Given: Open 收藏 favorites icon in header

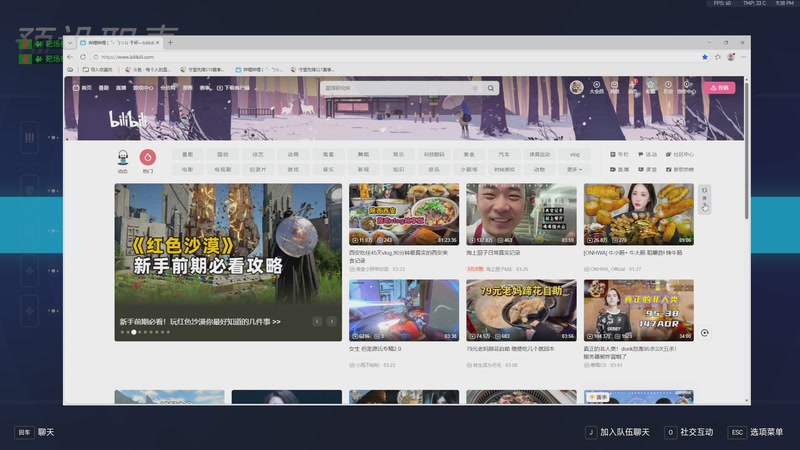Looking at the screenshot, I should [x=650, y=87].
